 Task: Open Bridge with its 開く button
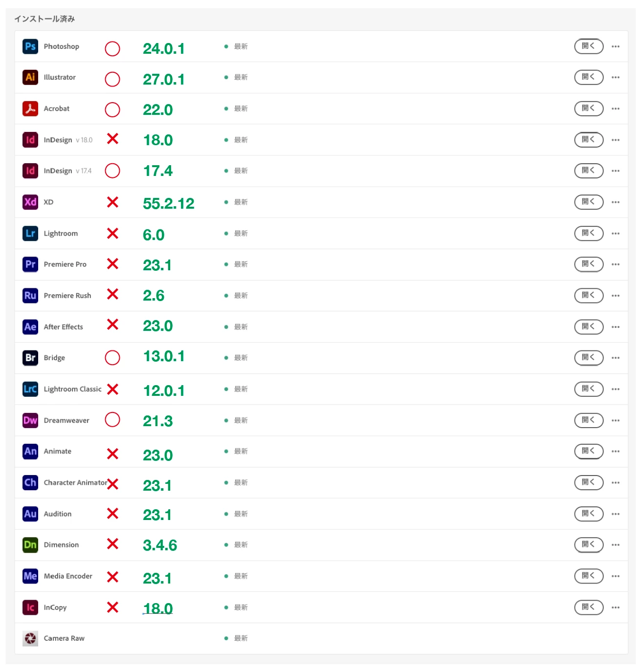click(x=589, y=358)
